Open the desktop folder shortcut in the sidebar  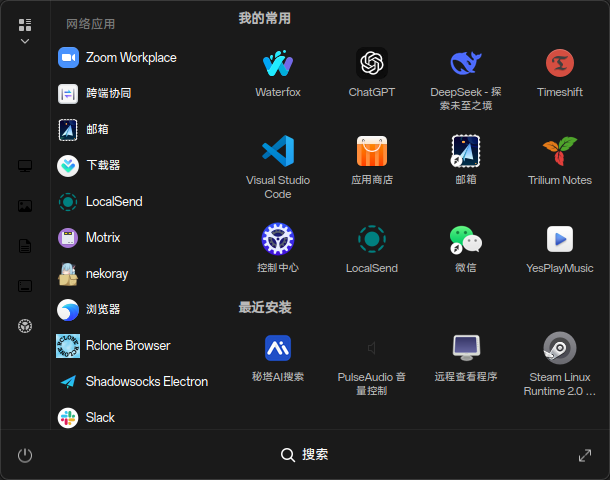(x=25, y=286)
